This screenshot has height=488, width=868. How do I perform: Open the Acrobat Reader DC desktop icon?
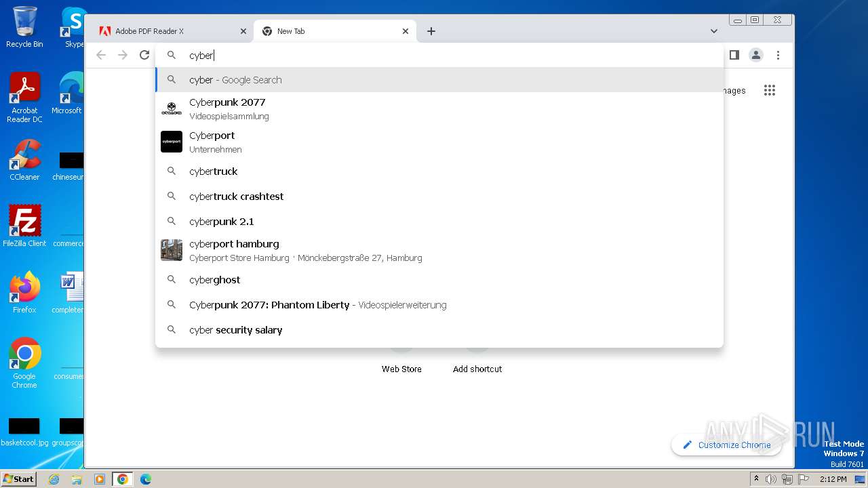pos(24,98)
